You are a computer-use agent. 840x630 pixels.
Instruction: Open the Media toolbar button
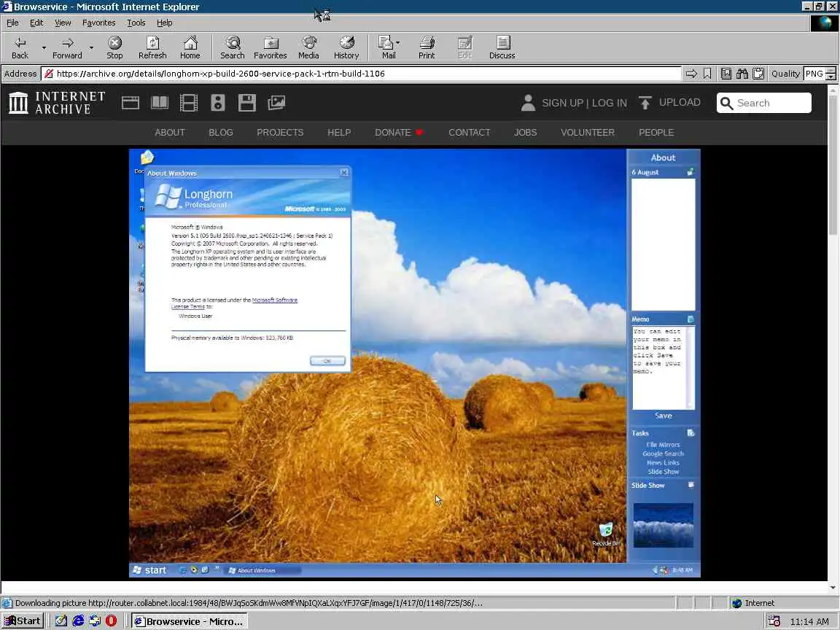coord(308,47)
